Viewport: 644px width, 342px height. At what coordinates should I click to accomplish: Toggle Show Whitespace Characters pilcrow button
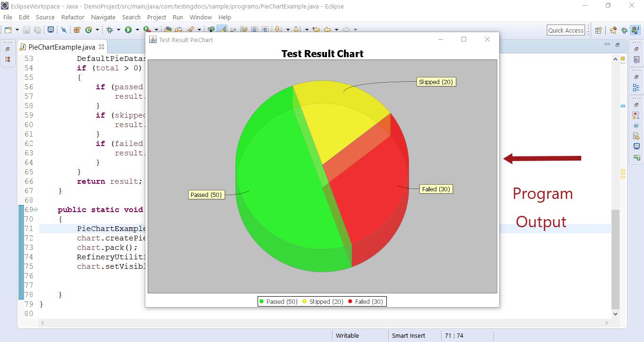(x=265, y=29)
